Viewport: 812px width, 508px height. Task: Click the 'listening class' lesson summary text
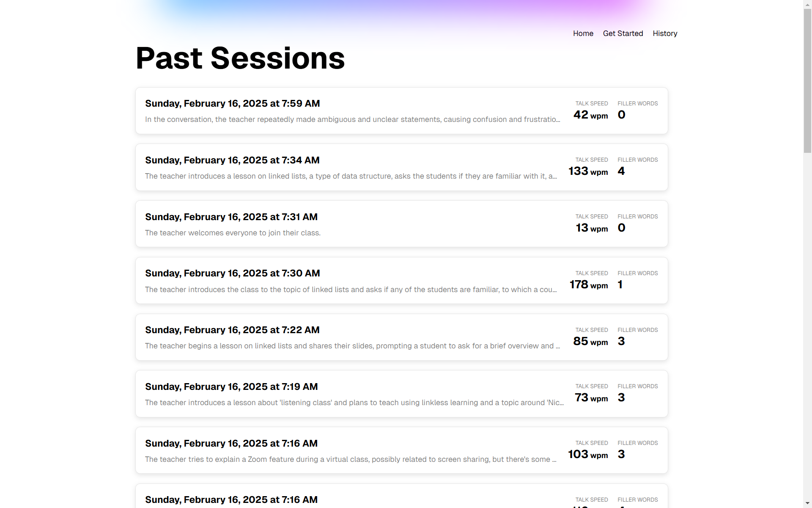(x=354, y=403)
